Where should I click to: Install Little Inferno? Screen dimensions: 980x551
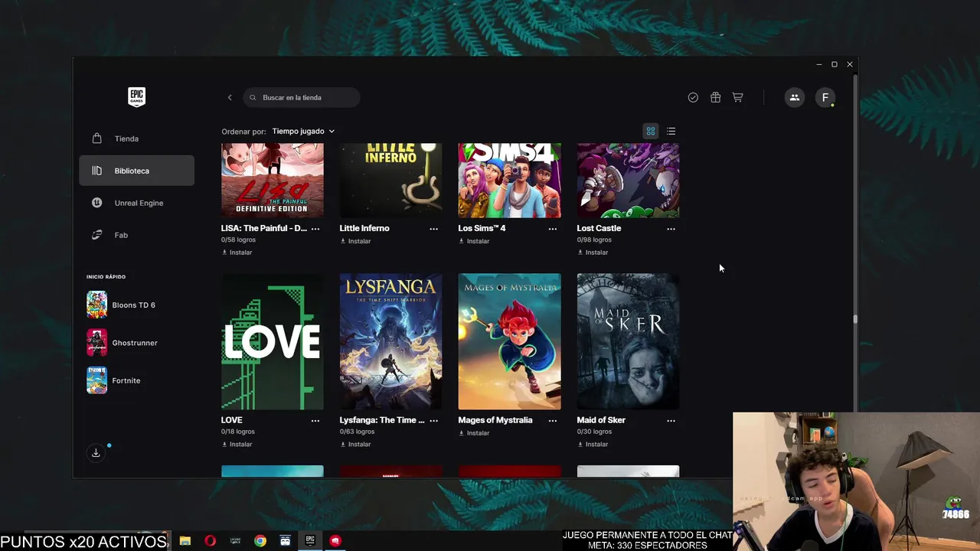pyautogui.click(x=355, y=241)
